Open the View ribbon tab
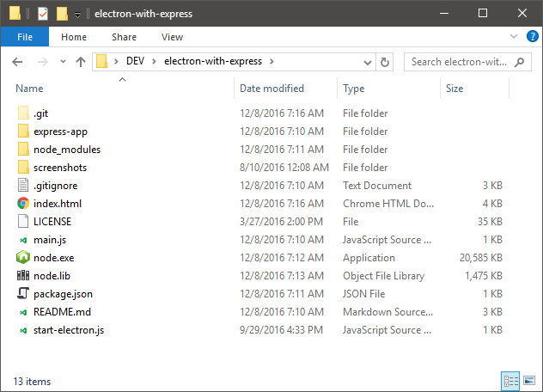 point(172,37)
